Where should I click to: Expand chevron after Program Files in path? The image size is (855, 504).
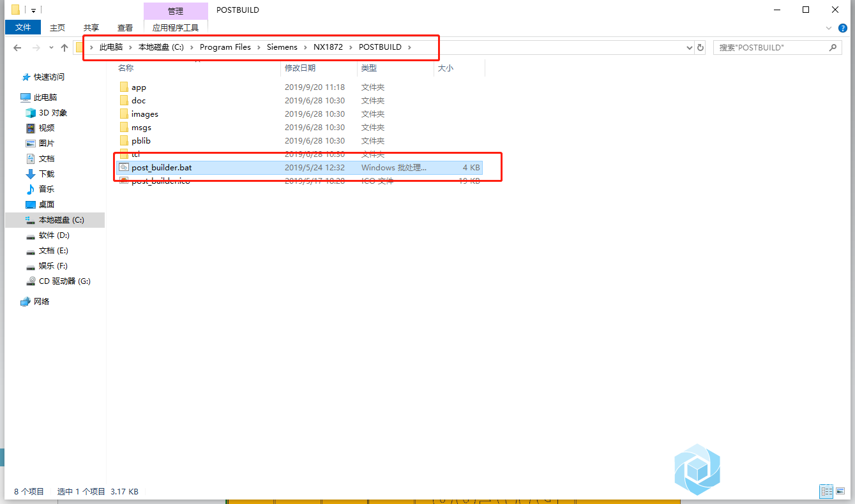click(x=259, y=47)
